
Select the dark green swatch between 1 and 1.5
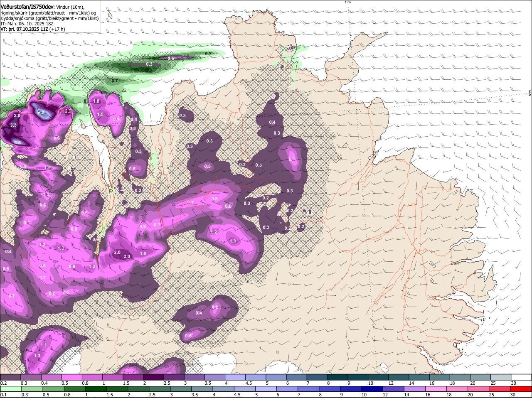(x=96, y=389)
